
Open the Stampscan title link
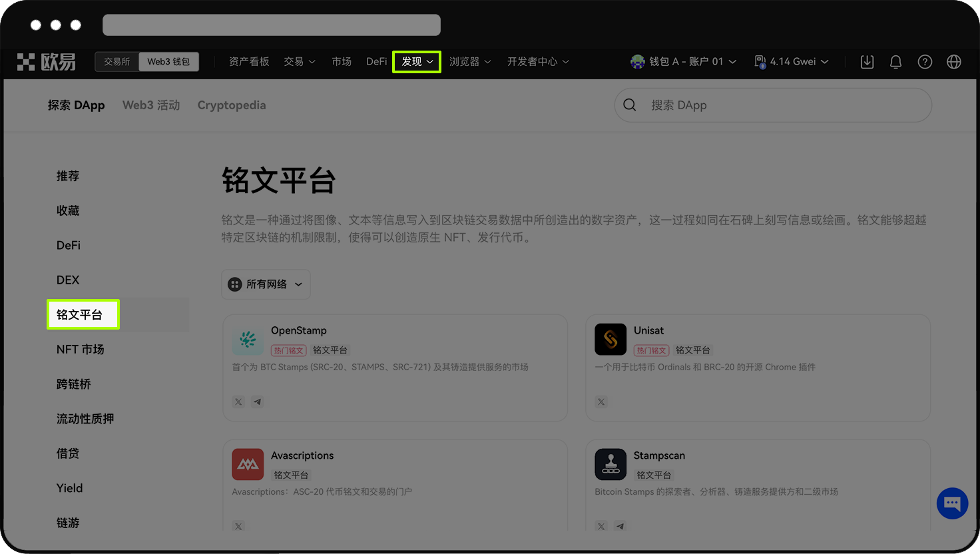(659, 455)
